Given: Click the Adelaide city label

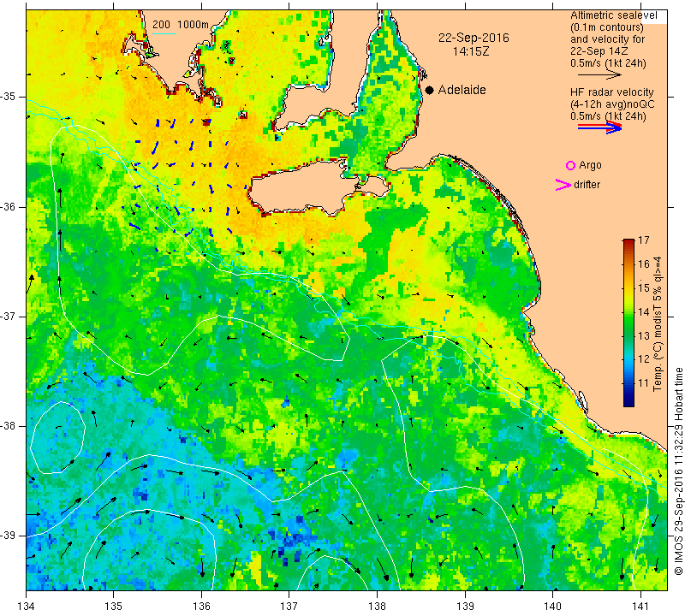Looking at the screenshot, I should click(x=462, y=90).
